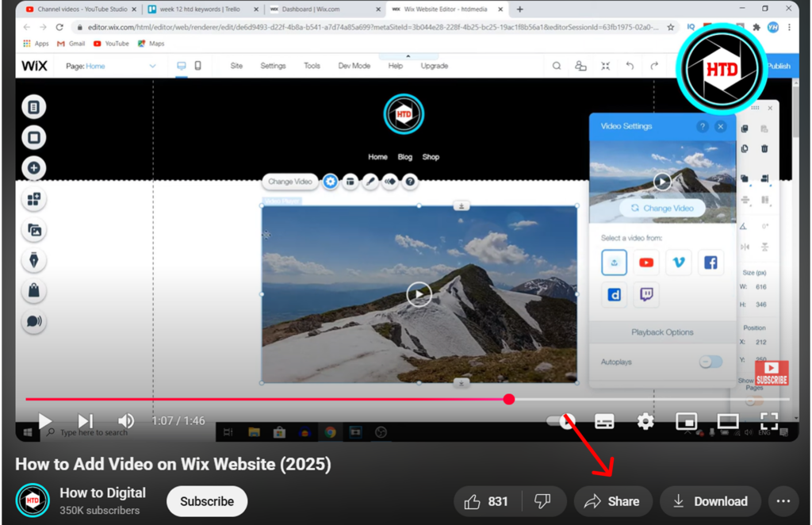
Task: Open the Wix Tools menu
Action: pos(312,66)
